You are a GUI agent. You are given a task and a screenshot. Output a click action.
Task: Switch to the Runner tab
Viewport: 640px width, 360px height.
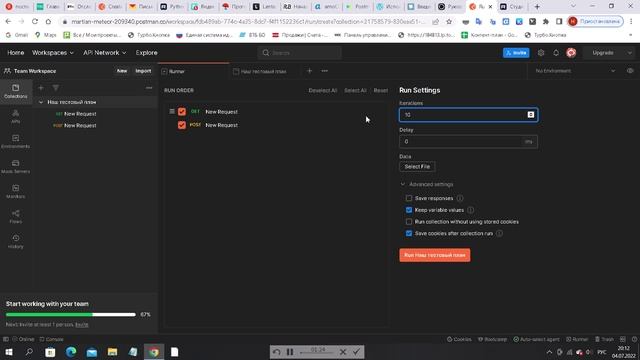click(x=194, y=71)
